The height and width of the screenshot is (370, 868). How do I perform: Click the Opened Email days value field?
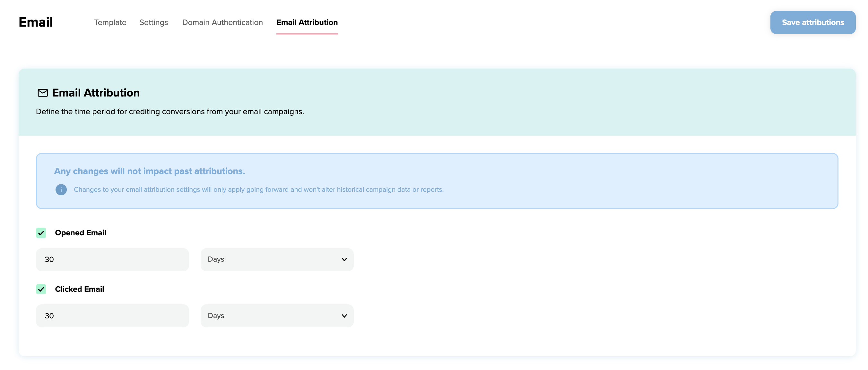tap(112, 259)
